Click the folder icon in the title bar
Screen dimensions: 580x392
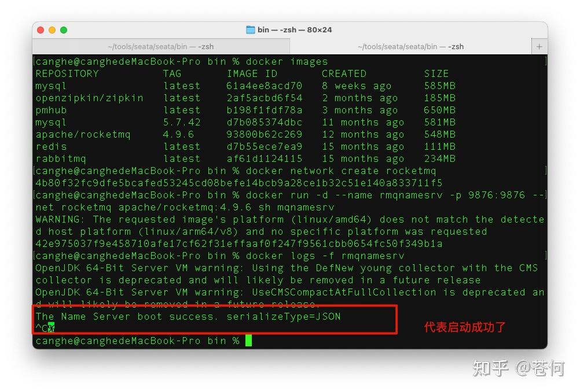click(x=251, y=30)
